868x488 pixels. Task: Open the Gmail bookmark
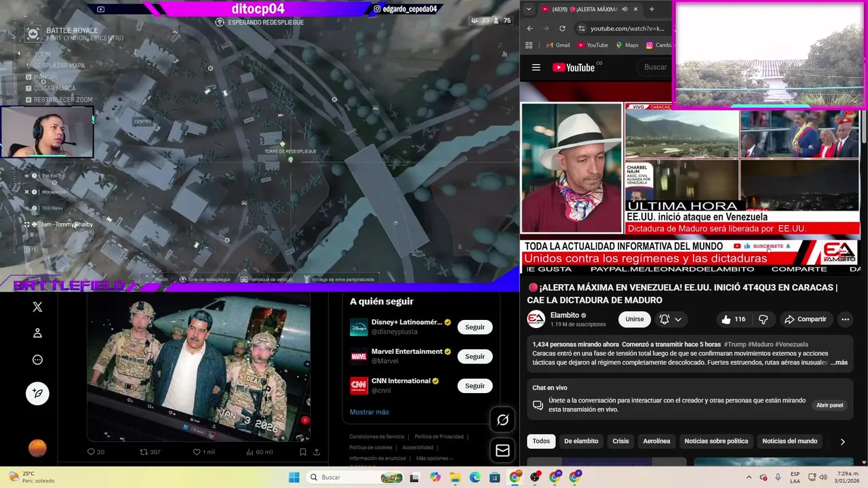pyautogui.click(x=558, y=45)
